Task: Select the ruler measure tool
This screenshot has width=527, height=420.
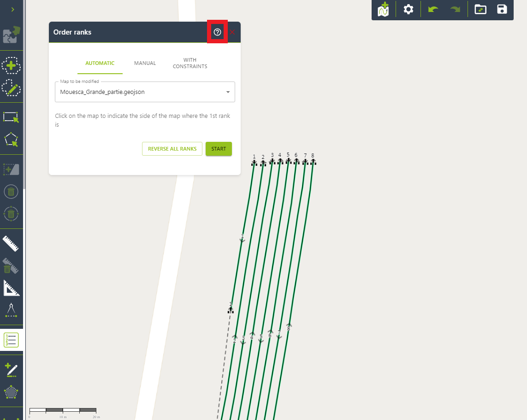Action: [11, 243]
